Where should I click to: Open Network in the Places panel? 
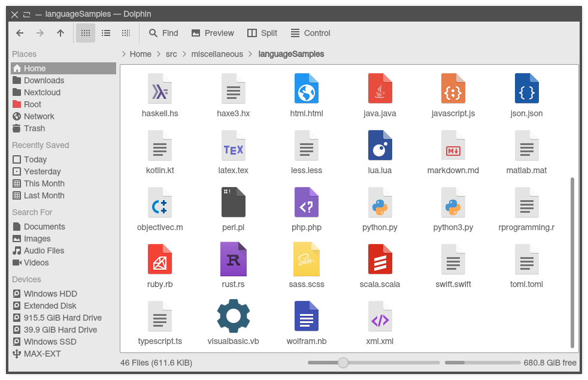click(63, 116)
